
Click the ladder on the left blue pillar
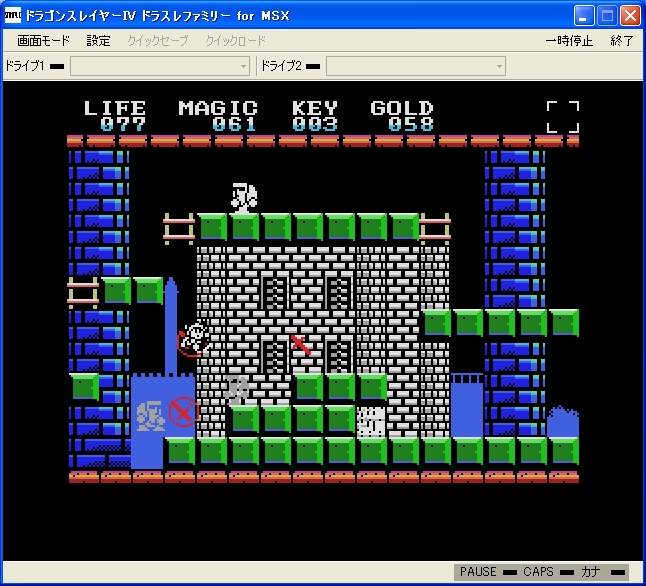[83, 293]
